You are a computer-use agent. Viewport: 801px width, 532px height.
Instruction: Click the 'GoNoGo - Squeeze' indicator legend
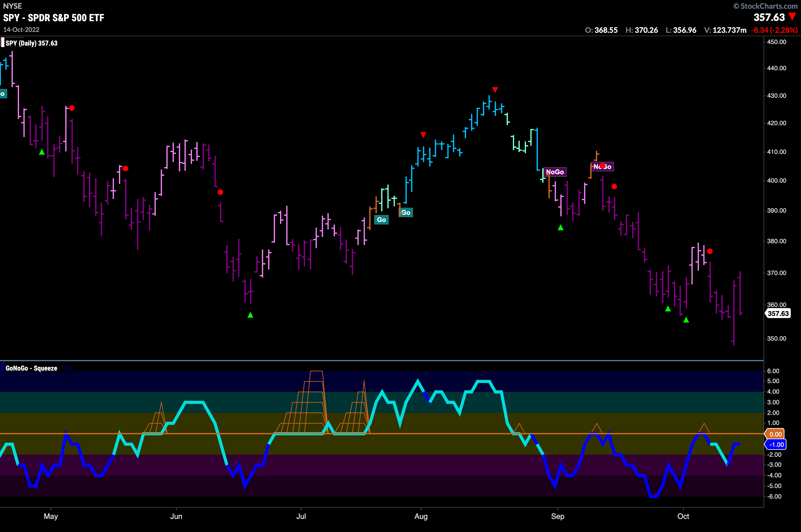(31, 368)
